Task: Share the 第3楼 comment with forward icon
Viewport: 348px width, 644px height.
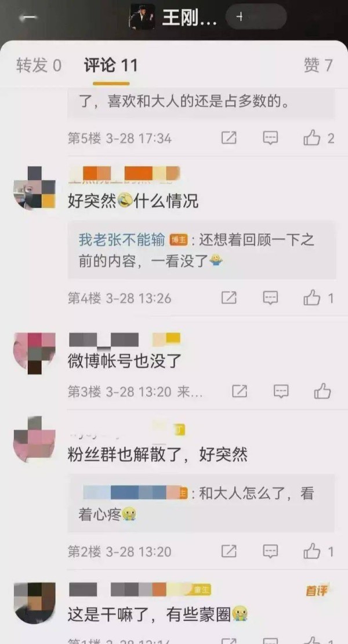Action: click(x=240, y=391)
